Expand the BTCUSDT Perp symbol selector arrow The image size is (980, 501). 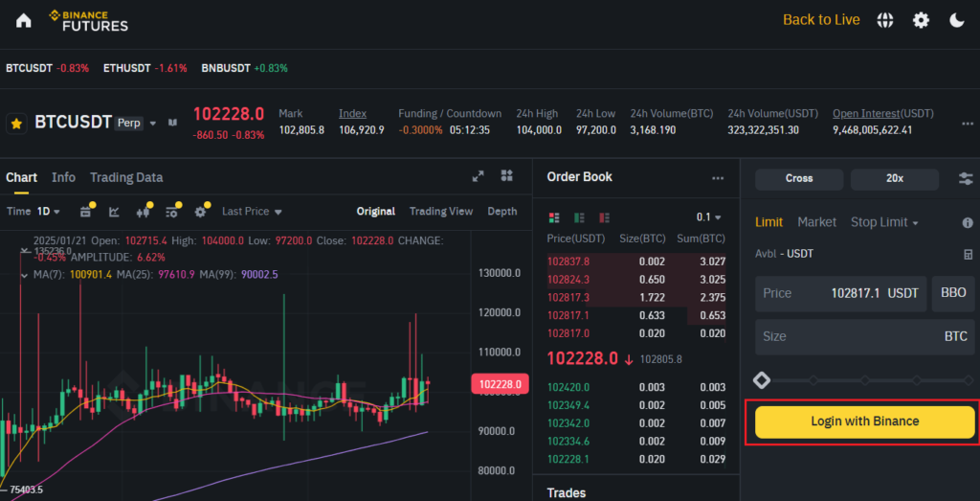(x=153, y=124)
